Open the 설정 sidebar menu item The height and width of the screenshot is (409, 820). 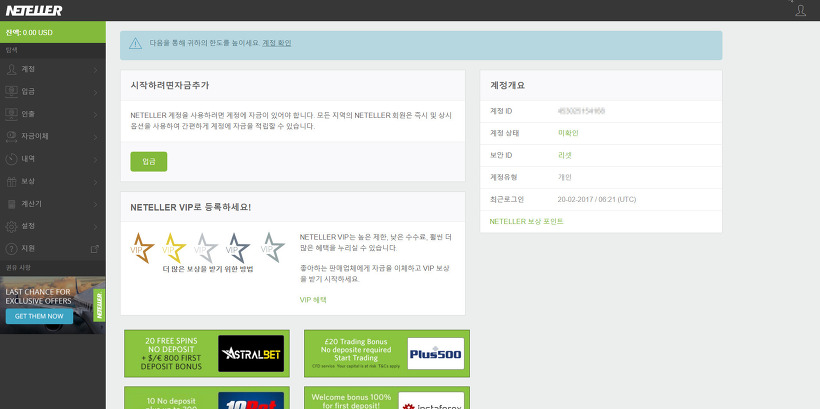53,226
